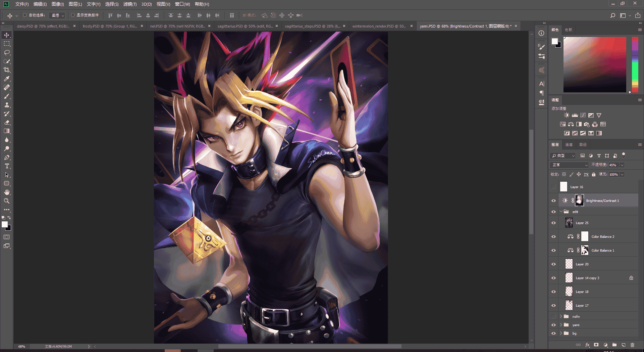Screen dimensions: 644x352
Task: Open the Layers panel options menu
Action: (x=640, y=145)
